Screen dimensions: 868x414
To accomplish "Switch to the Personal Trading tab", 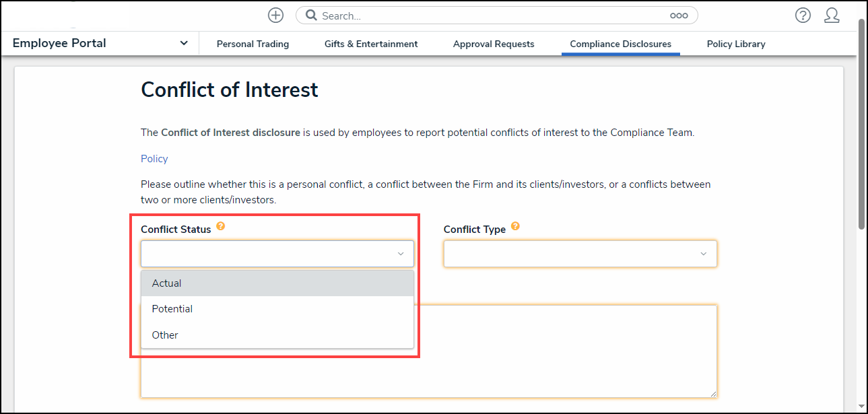I will click(x=253, y=44).
